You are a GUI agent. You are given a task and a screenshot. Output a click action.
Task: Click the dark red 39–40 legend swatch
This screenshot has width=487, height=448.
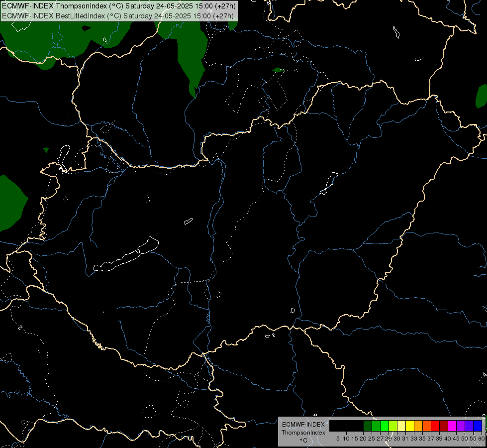(444, 426)
